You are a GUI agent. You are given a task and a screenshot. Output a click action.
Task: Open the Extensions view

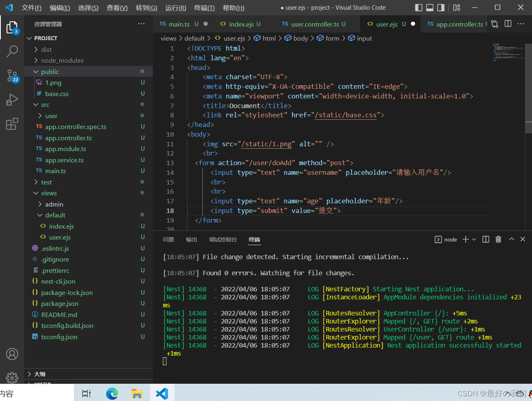tap(12, 124)
